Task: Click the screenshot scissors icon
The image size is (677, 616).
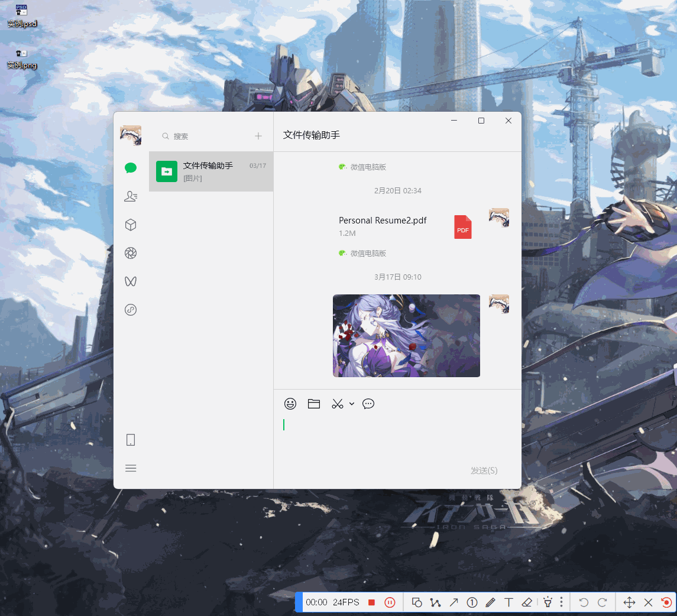Action: point(337,404)
